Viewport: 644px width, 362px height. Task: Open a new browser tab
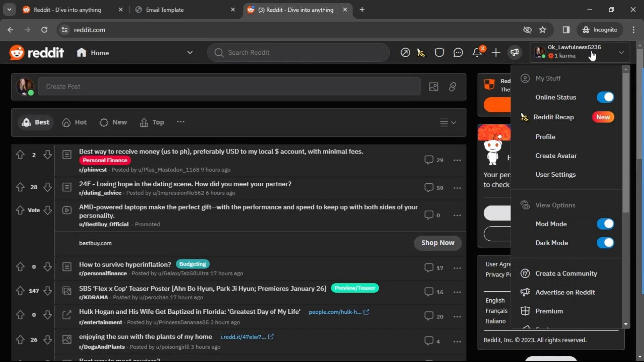(362, 10)
